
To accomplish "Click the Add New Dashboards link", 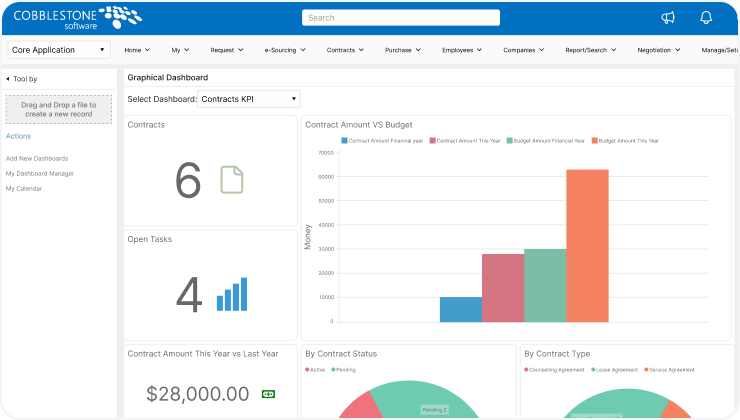I will point(37,158).
